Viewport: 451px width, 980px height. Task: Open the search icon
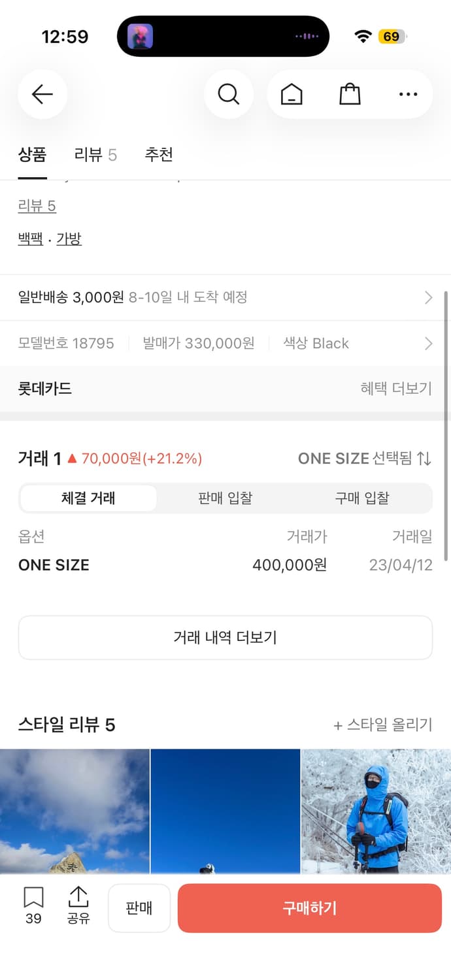(228, 94)
